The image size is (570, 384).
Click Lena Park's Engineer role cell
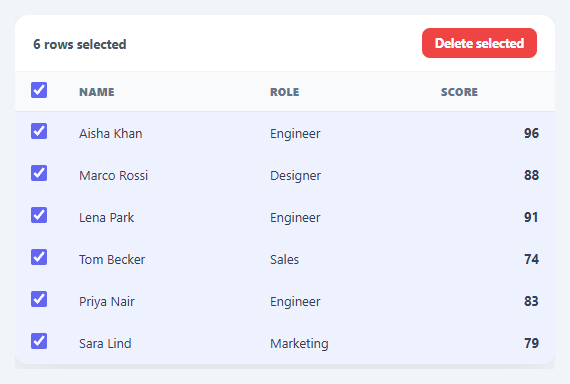(295, 217)
